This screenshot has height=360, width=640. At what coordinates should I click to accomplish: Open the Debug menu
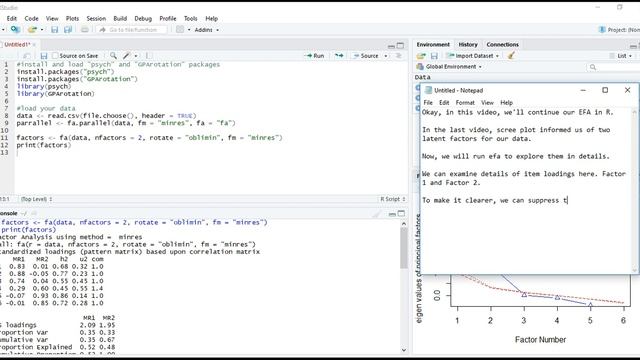click(143, 18)
